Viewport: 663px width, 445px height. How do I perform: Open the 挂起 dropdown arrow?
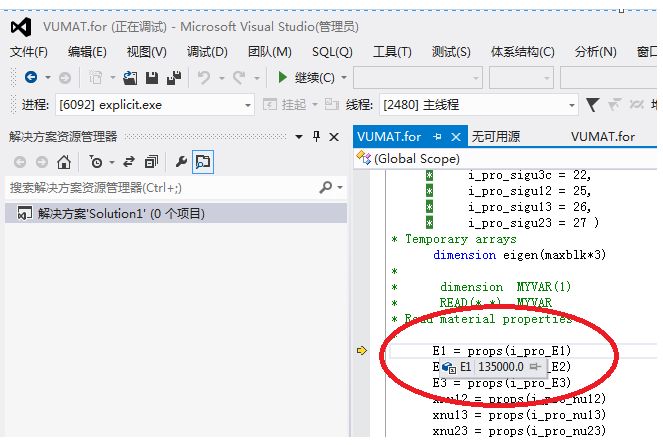(315, 104)
